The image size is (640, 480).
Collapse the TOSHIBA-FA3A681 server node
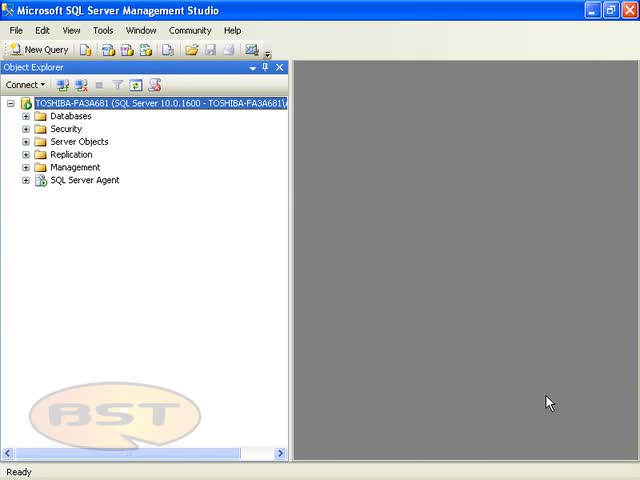pyautogui.click(x=11, y=104)
